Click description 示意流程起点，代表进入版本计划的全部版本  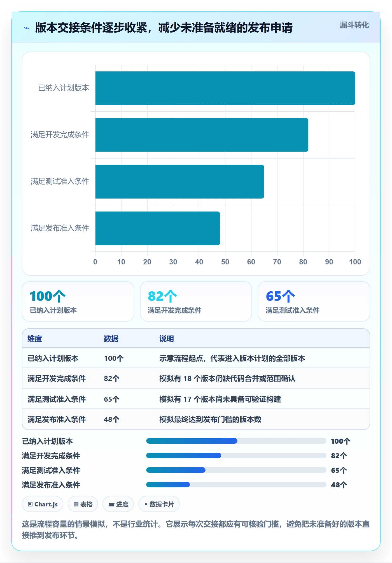click(x=232, y=358)
